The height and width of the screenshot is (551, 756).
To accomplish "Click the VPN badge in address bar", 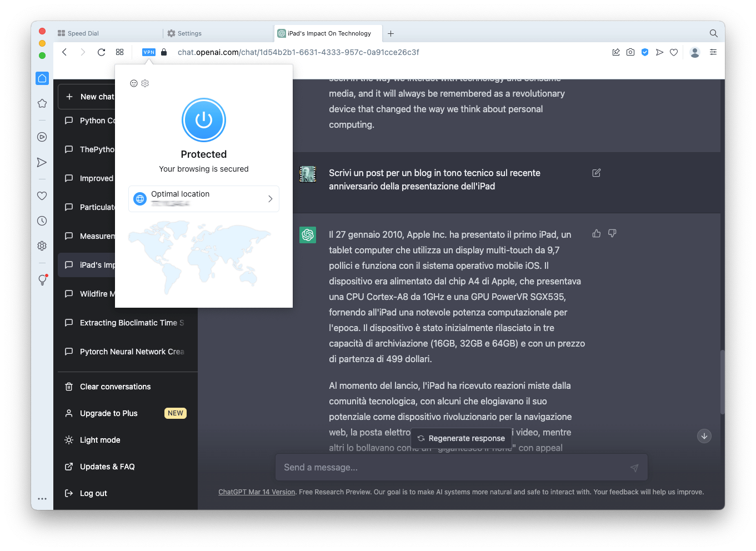I will 148,52.
